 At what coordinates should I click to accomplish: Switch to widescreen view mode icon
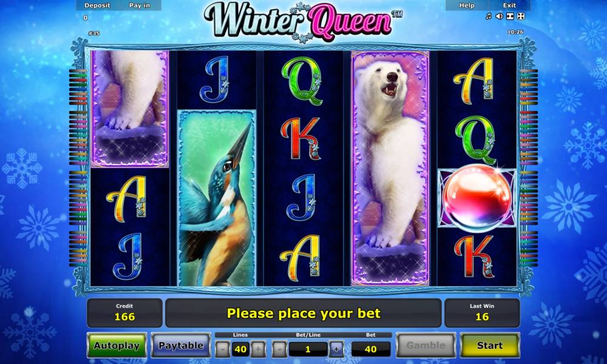[x=510, y=16]
